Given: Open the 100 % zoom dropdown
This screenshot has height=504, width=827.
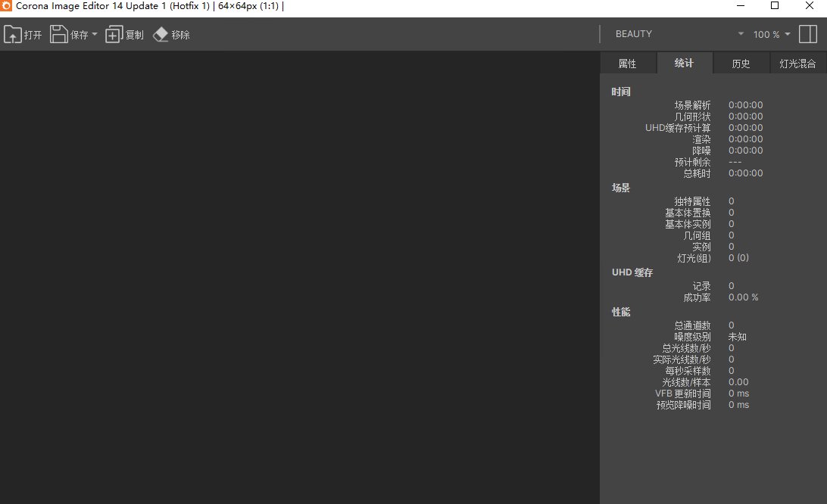Looking at the screenshot, I should [x=772, y=34].
